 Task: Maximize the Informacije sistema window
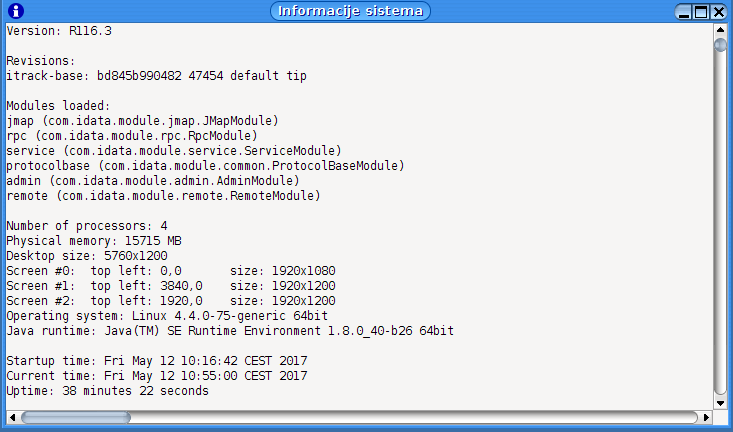(x=701, y=12)
